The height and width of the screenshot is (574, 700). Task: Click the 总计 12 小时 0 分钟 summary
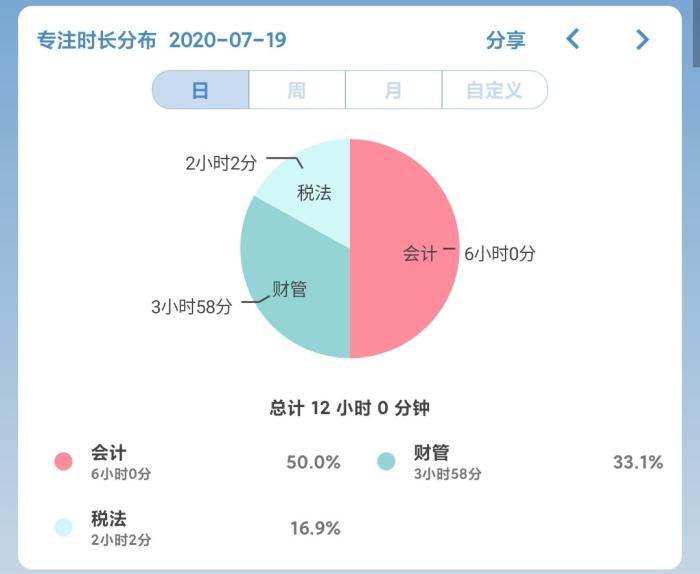(350, 408)
